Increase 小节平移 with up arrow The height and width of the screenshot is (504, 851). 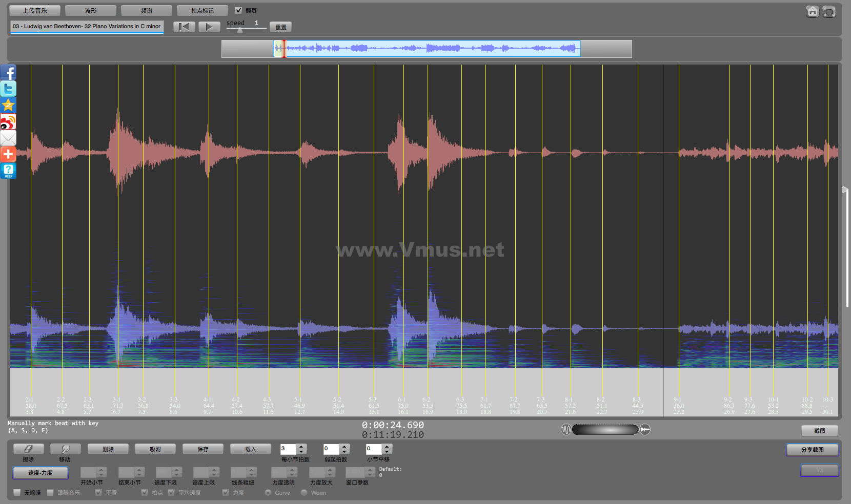coord(387,446)
